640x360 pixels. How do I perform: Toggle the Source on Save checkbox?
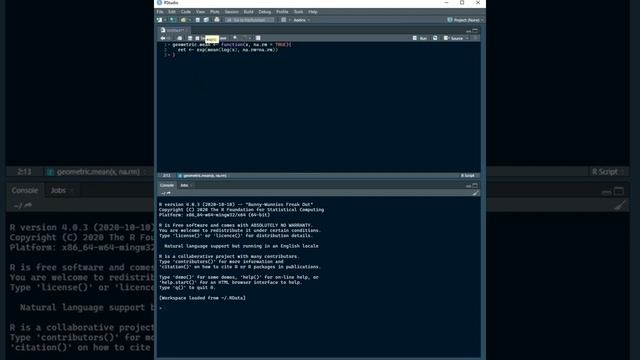point(198,38)
